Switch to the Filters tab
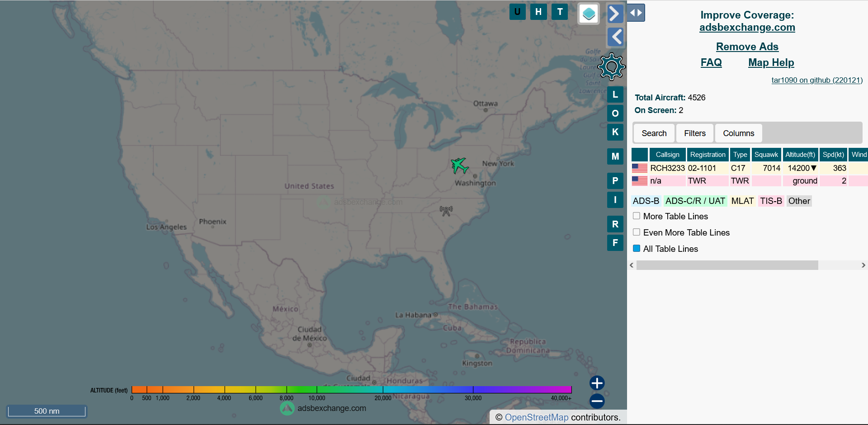 click(694, 133)
